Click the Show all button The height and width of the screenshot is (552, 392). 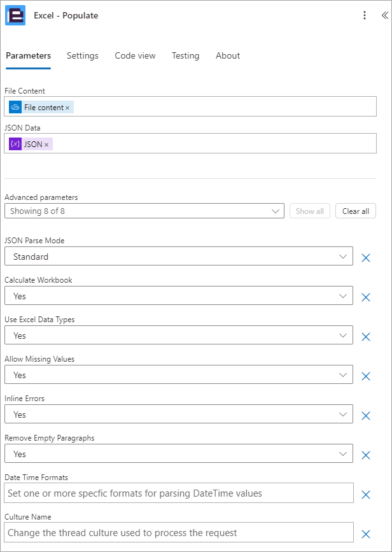pyautogui.click(x=310, y=211)
